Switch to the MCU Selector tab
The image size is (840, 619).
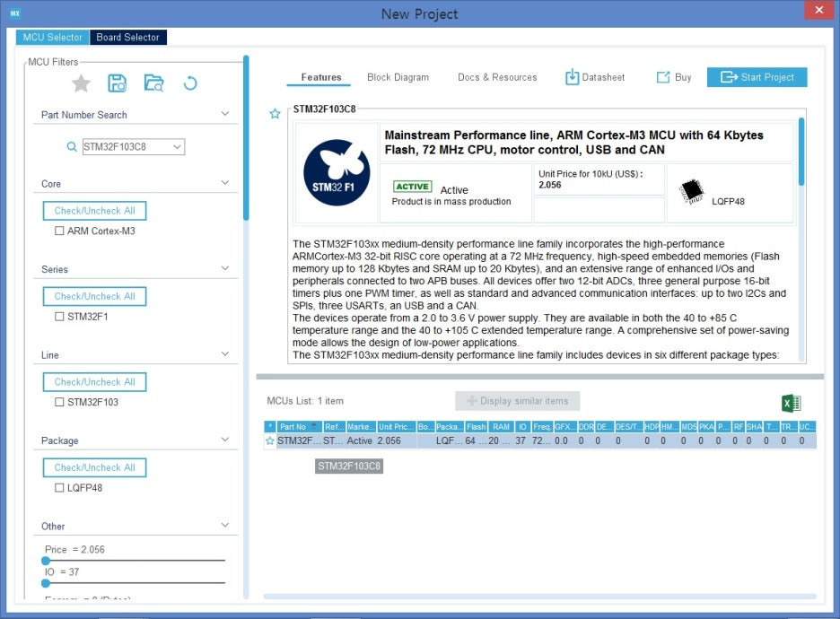coord(52,37)
